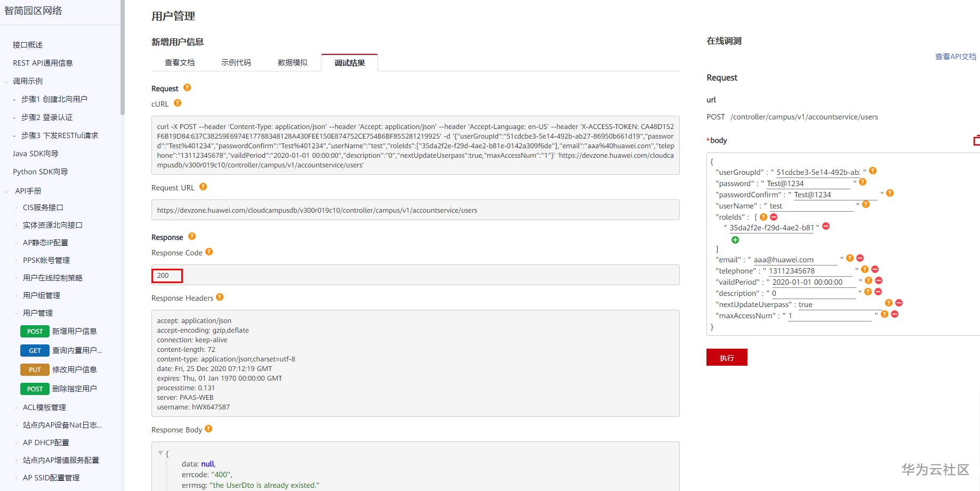The height and width of the screenshot is (491, 980).
Task: Click the description input field in body
Action: (x=813, y=293)
